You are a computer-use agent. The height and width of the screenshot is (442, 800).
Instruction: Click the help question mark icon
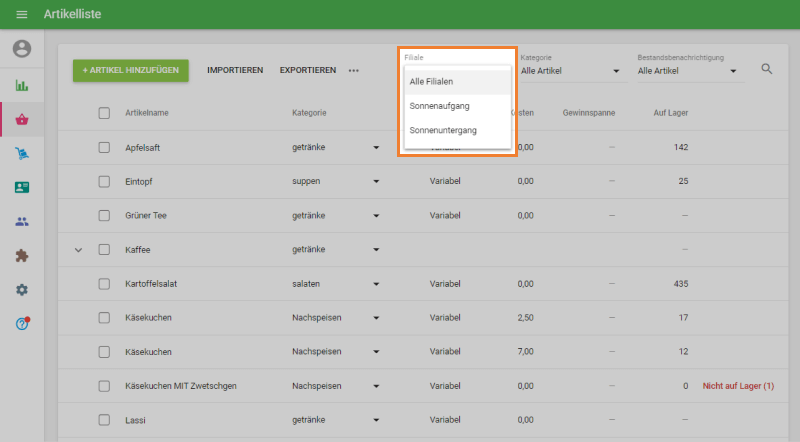[22, 324]
